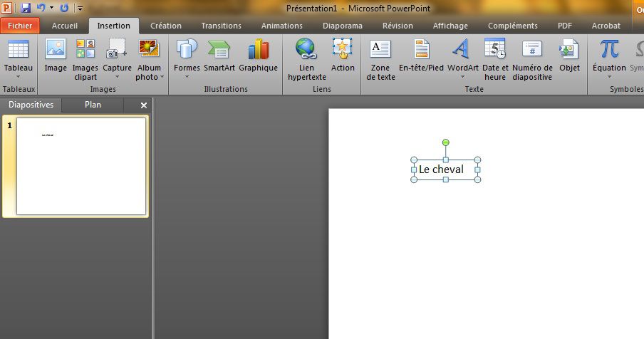The width and height of the screenshot is (644, 339).
Task: Switch to the Plan pane tab
Action: click(93, 105)
